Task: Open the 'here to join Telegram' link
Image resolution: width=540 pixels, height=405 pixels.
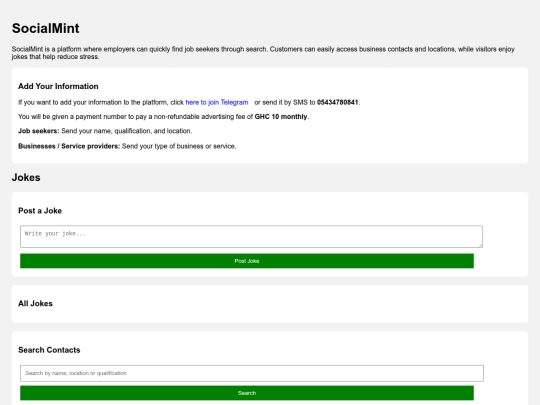Action: coord(217,102)
